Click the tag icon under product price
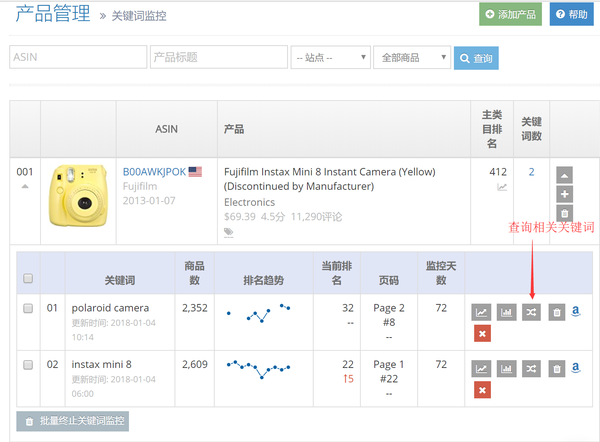 [x=228, y=232]
